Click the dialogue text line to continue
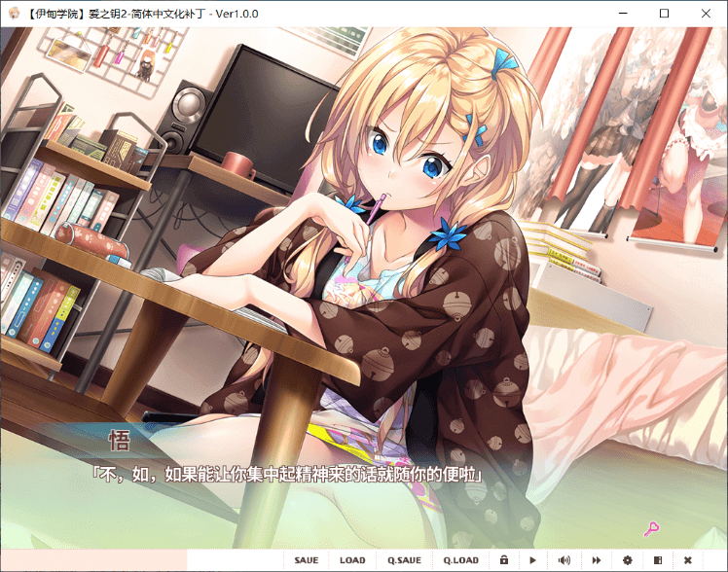 (287, 474)
